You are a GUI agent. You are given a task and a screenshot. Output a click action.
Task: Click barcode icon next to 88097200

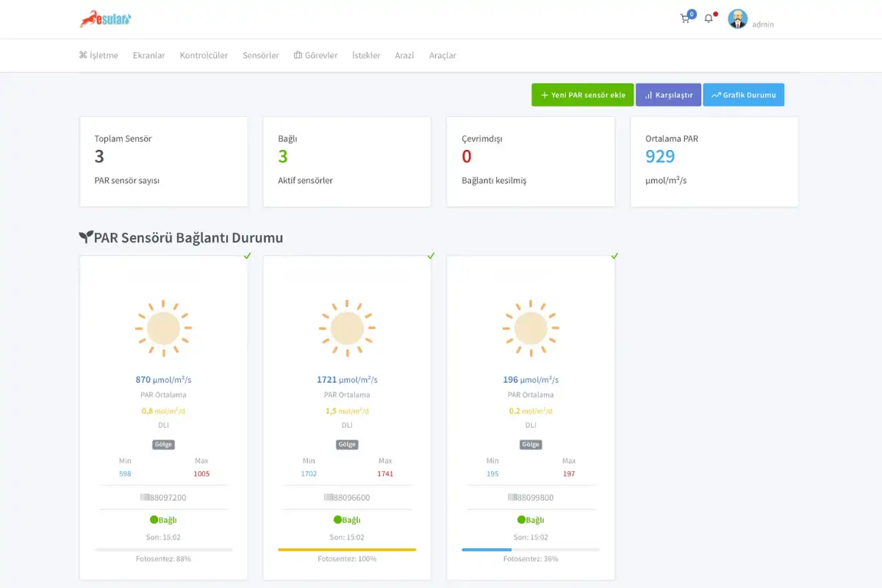tap(143, 498)
